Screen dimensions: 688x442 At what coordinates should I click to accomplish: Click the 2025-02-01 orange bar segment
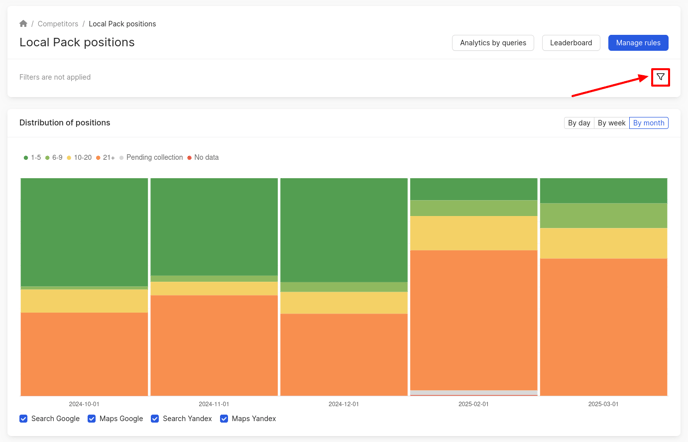coord(474,320)
